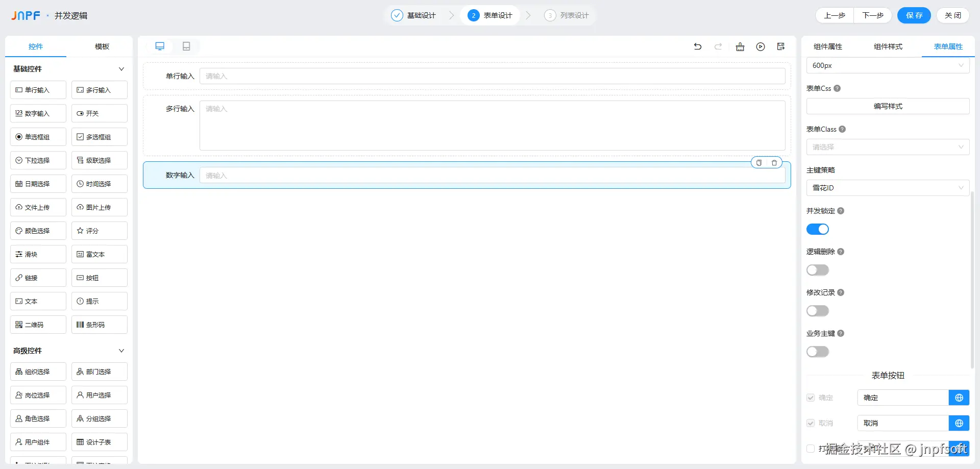Add the 级联选择 control
Image resolution: width=980 pixels, height=469 pixels.
point(100,160)
